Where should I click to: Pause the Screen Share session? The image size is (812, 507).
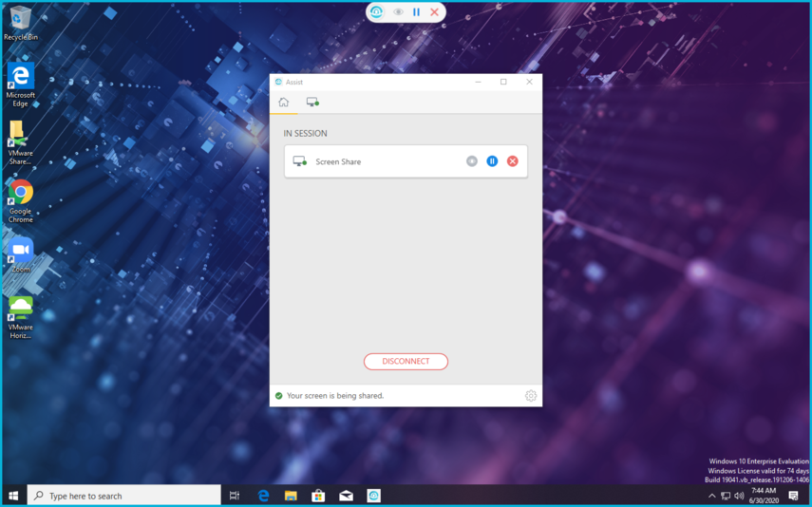tap(492, 161)
